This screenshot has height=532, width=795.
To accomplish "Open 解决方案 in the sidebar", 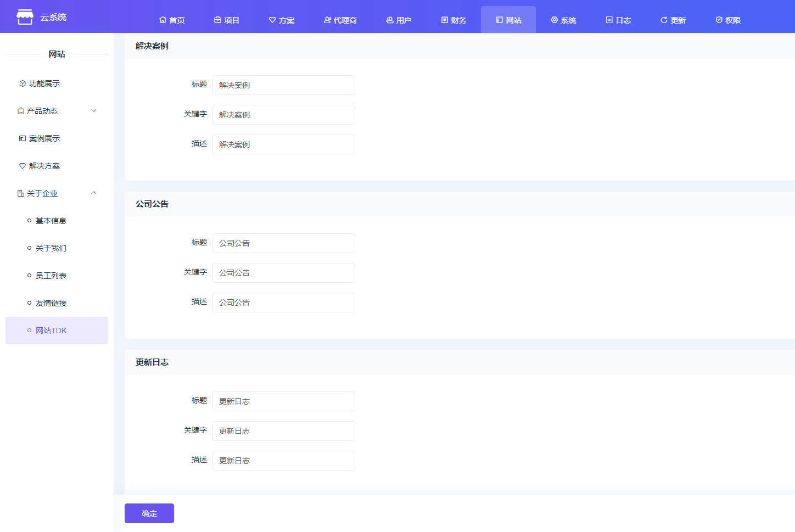I will [x=57, y=166].
